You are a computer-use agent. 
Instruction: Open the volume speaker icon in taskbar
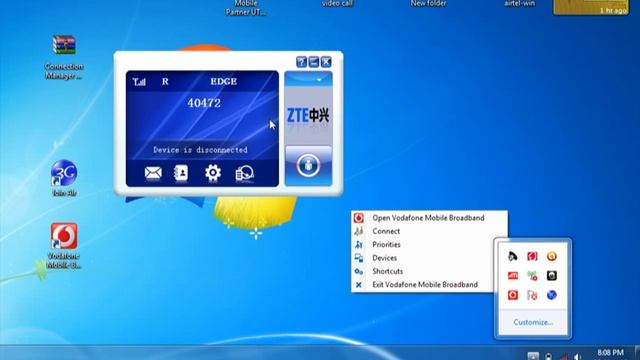pos(577,357)
